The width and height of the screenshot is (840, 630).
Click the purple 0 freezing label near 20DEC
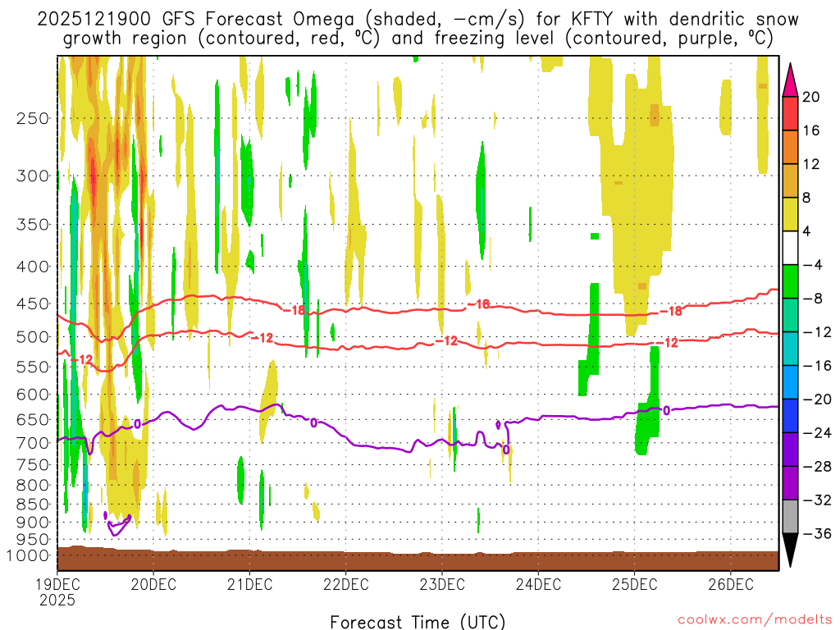137,424
